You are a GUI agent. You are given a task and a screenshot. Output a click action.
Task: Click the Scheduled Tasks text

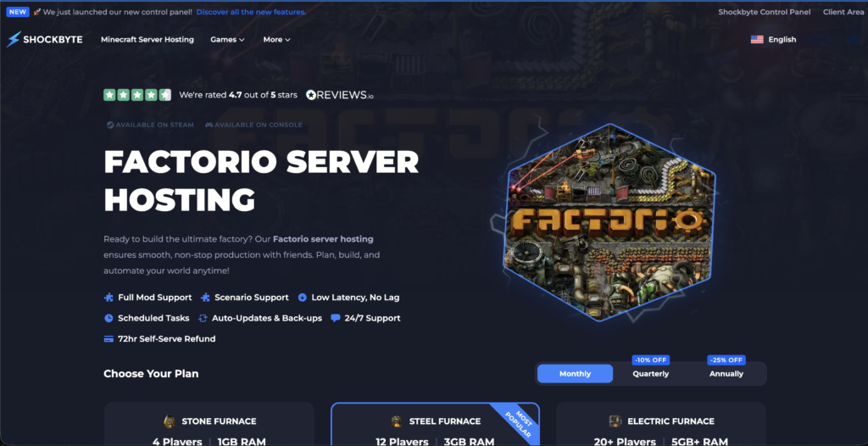[153, 319]
